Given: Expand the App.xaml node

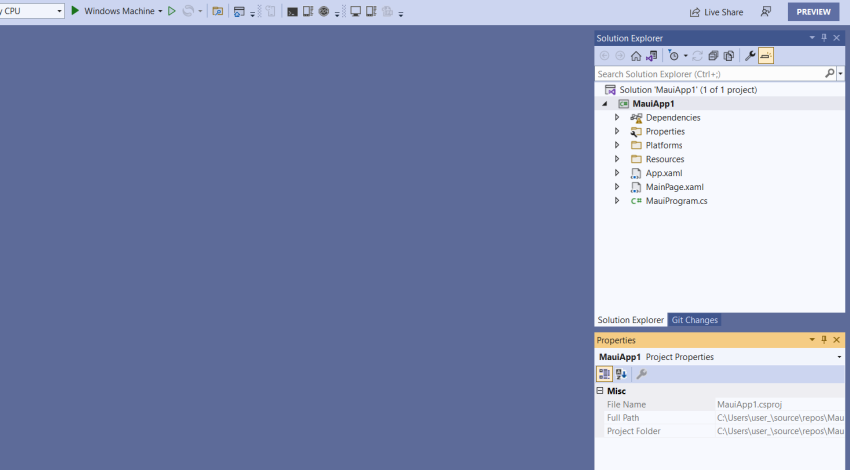Looking at the screenshot, I should pos(617,172).
